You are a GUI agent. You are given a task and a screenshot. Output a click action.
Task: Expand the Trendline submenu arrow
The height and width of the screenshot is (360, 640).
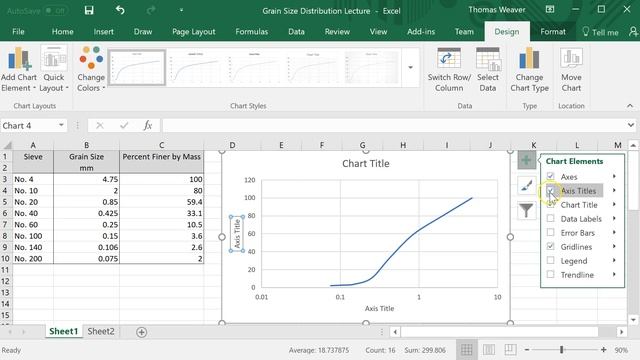click(614, 274)
